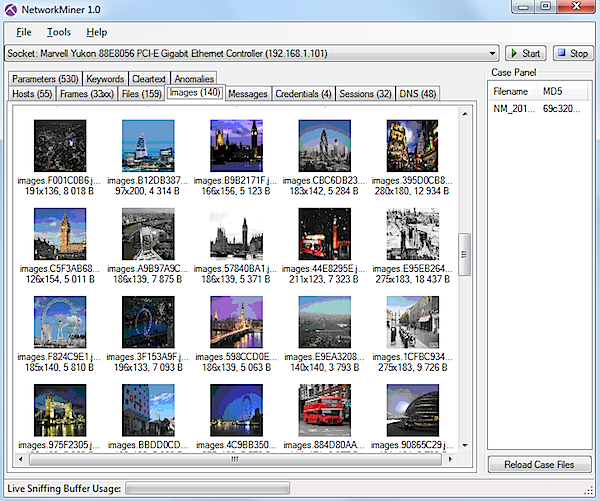Open the File menu
600x501 pixels.
[x=24, y=32]
